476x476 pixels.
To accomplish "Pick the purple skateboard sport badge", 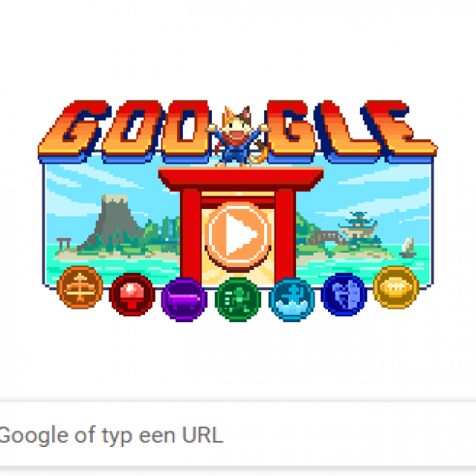I will (184, 299).
